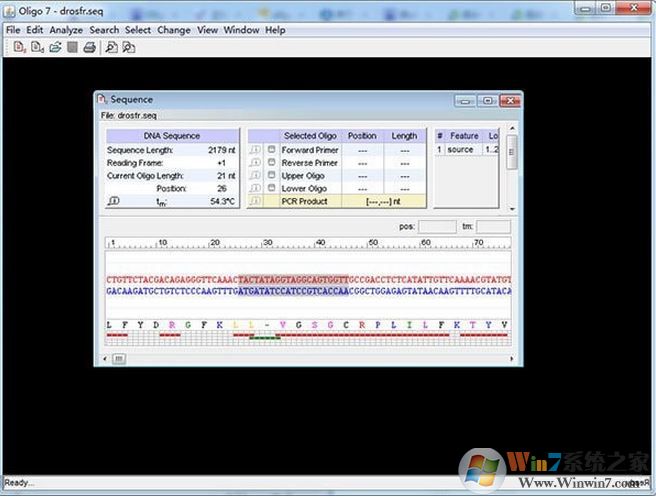Select the source feature row
656x497 pixels.
pos(460,150)
